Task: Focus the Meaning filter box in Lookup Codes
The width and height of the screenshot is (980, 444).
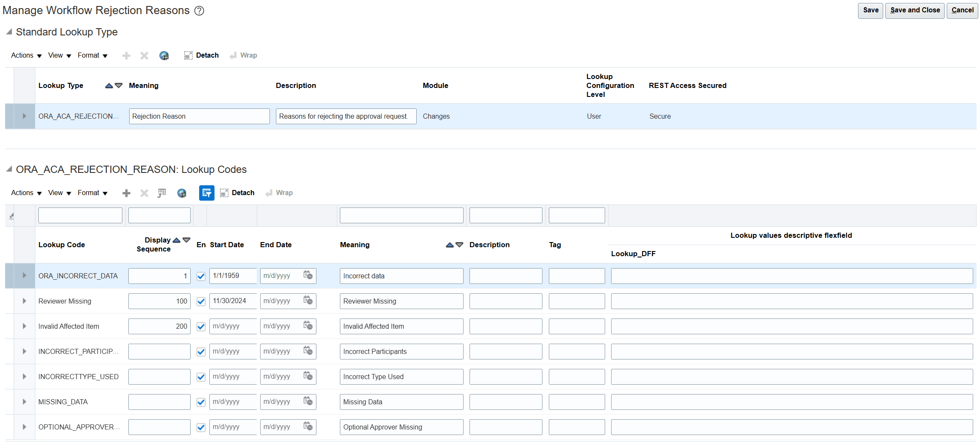Action: pyautogui.click(x=401, y=215)
